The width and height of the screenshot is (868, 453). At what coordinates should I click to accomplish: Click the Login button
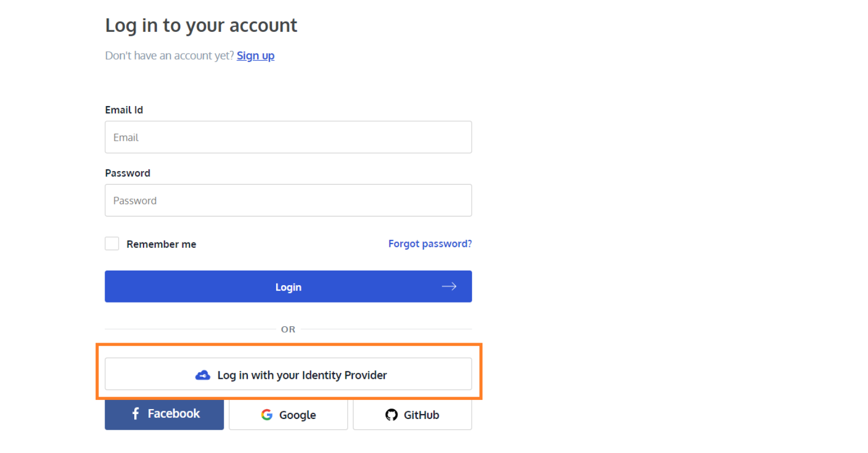tap(288, 286)
